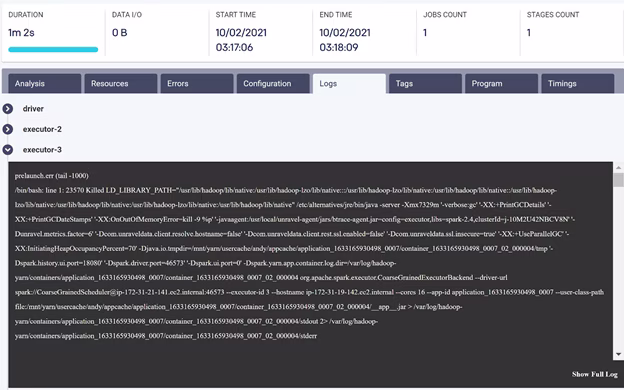Click the executor-2 label
Image resolution: width=624 pixels, height=390 pixels.
42,129
